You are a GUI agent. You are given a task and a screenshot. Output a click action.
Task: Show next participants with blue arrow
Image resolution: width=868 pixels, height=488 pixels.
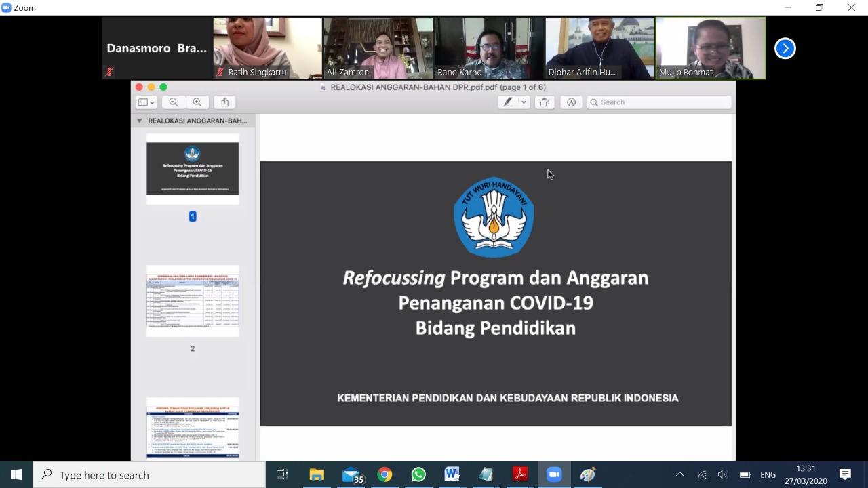pyautogui.click(x=785, y=48)
